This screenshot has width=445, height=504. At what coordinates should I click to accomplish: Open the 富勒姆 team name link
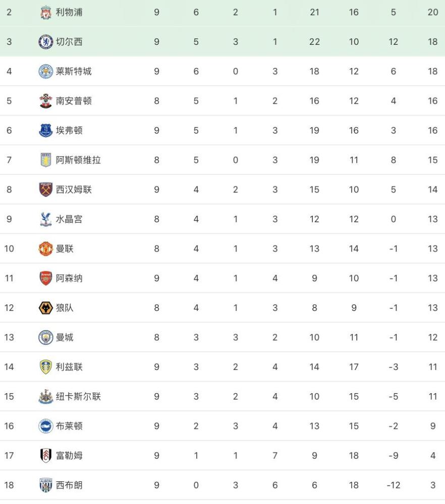(x=69, y=456)
